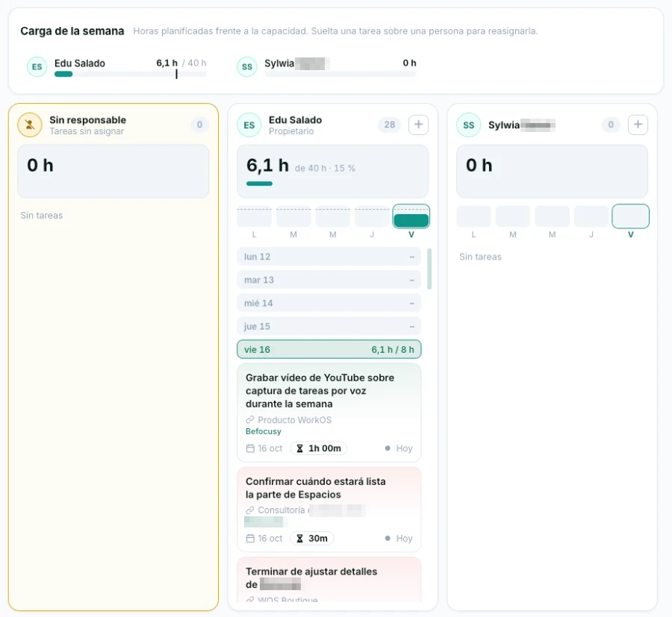Screen dimensions: 672x617
Task: Open the Grabar vídeo de YouTube task card
Action: (329, 413)
